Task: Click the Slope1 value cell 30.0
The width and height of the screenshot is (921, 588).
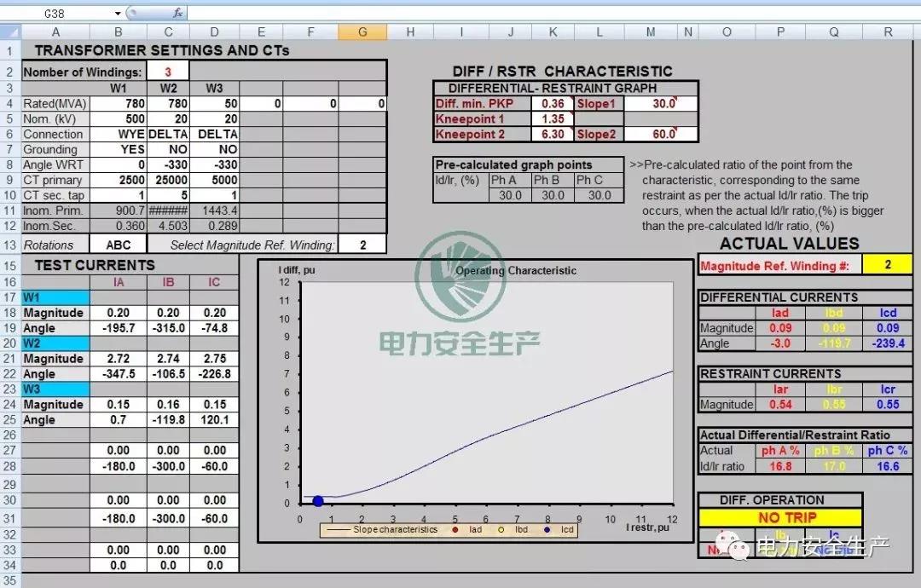Action: [x=662, y=104]
